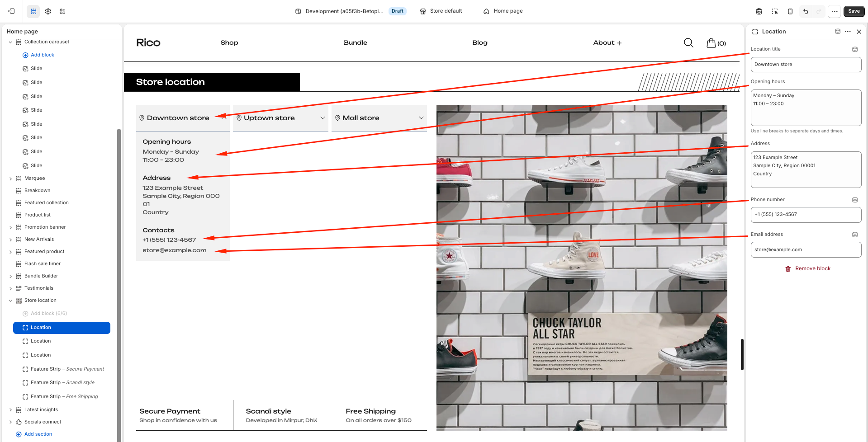The height and width of the screenshot is (442, 868).
Task: Save the theme changes
Action: [854, 11]
